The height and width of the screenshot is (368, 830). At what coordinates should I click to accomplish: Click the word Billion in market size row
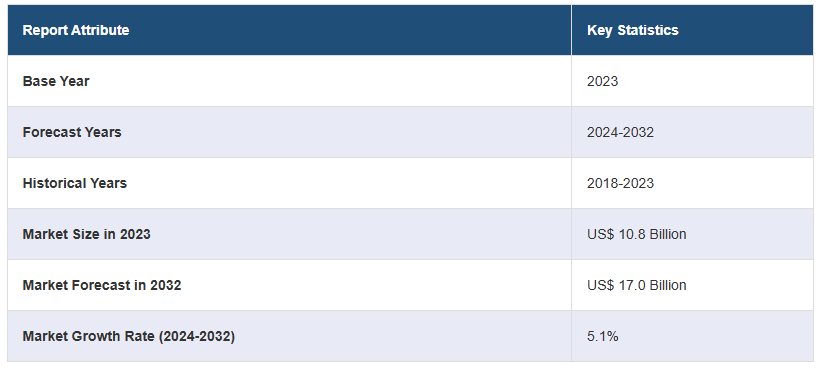(667, 234)
